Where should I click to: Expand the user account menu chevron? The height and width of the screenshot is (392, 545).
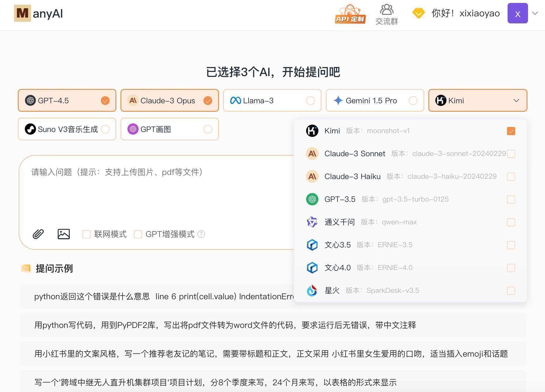click(x=535, y=13)
